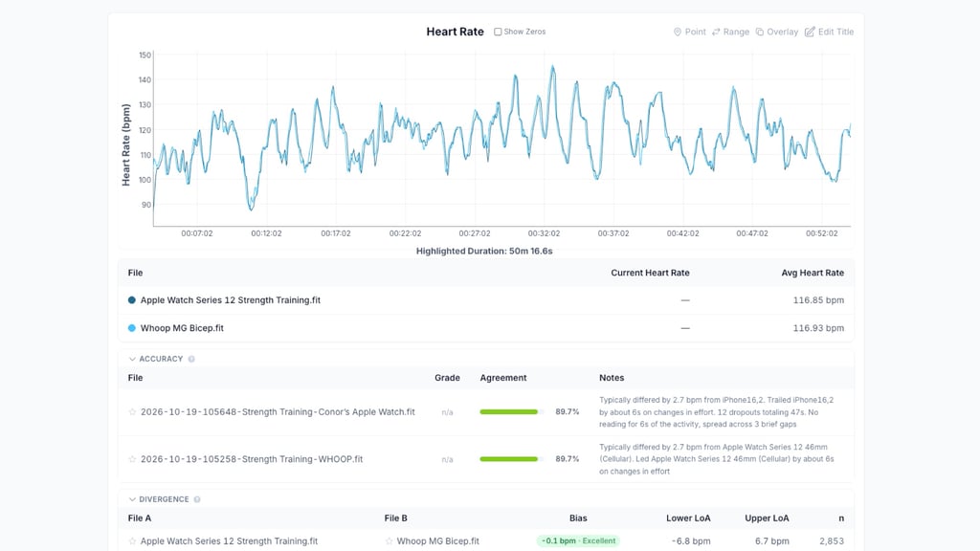
Task: Collapse the Accuracy section chevron
Action: coord(132,360)
